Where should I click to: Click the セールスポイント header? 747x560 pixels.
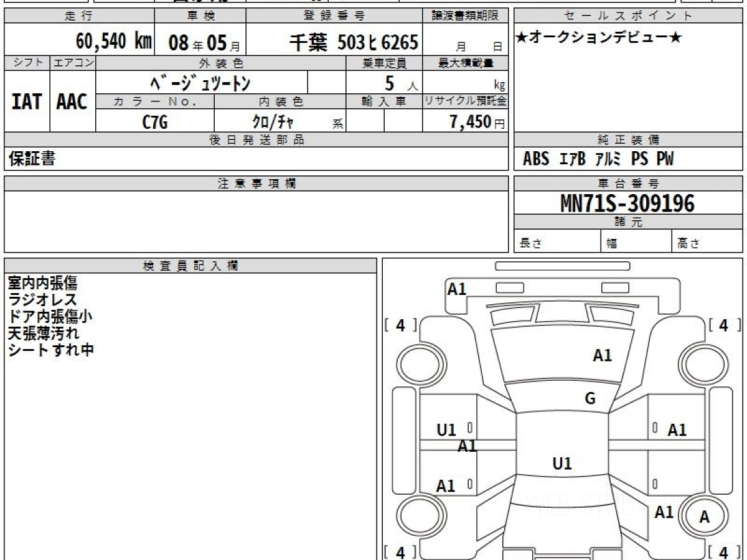coord(628,16)
